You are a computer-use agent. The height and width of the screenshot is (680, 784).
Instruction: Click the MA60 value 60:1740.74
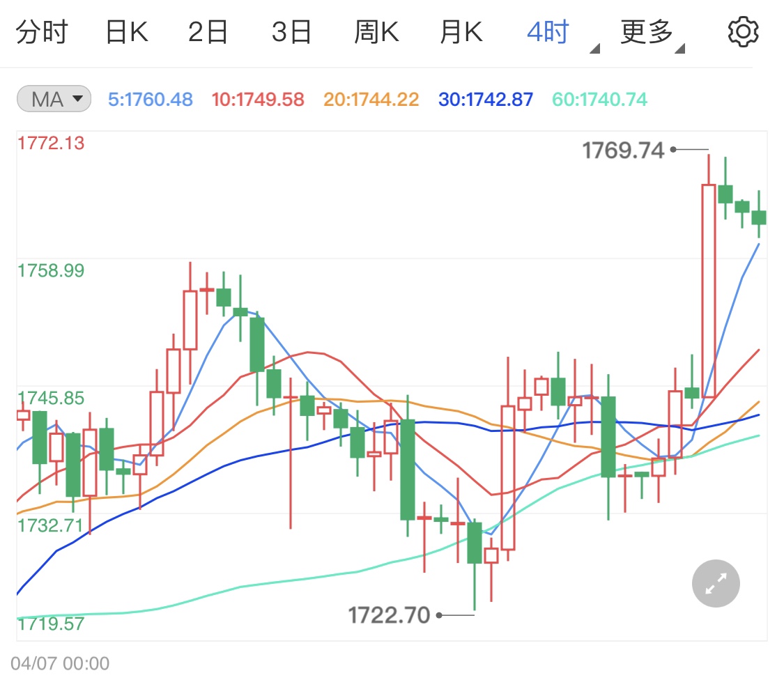599,100
